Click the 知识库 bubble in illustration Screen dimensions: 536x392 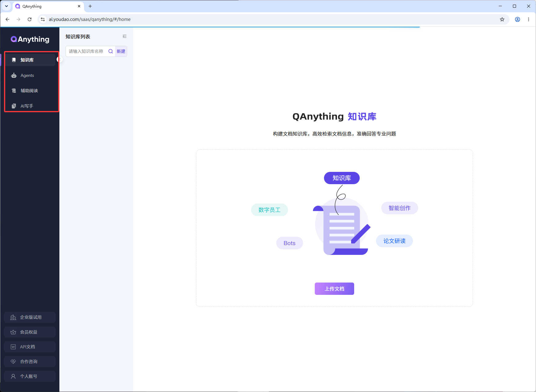pyautogui.click(x=342, y=178)
